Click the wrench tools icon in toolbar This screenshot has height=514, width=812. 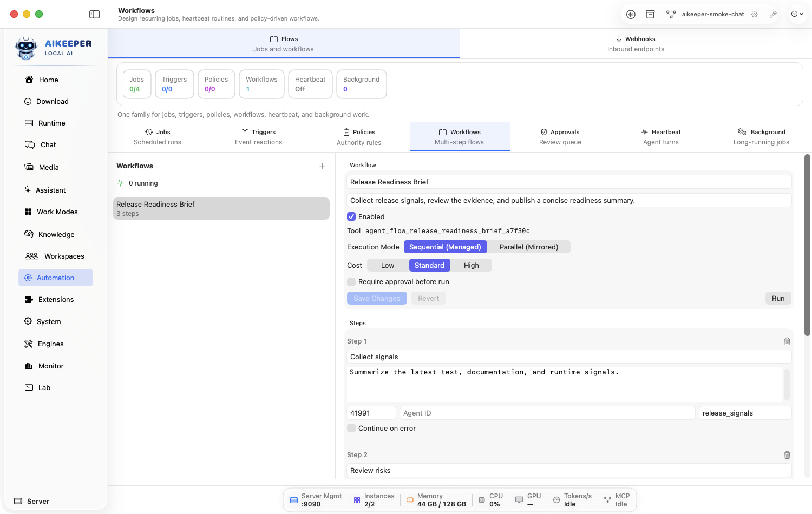click(773, 14)
